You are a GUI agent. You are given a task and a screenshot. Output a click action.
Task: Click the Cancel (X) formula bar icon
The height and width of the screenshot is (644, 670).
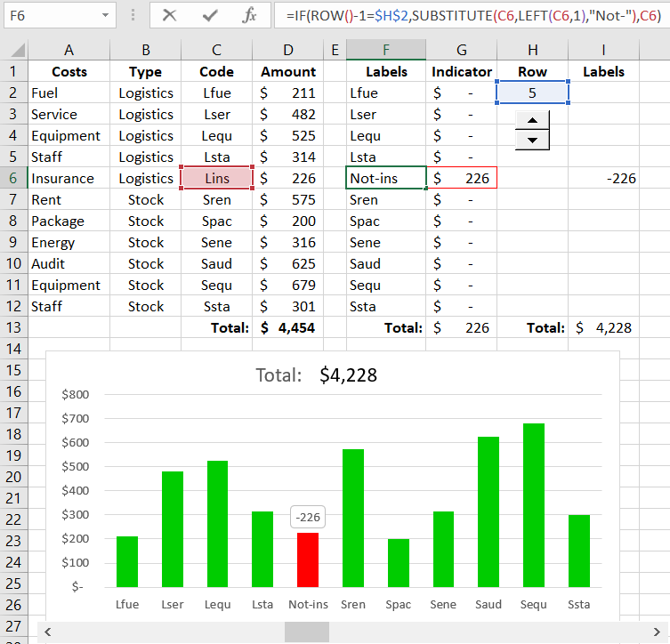pyautogui.click(x=169, y=15)
